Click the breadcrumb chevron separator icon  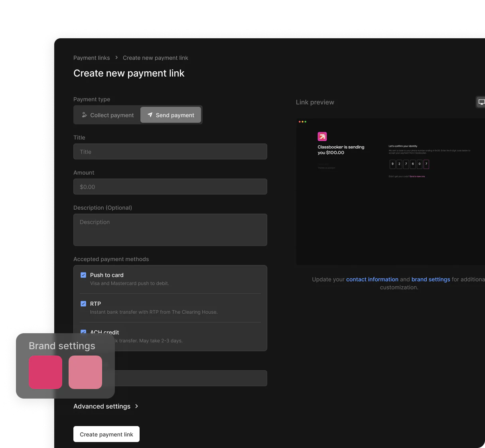pyautogui.click(x=116, y=58)
